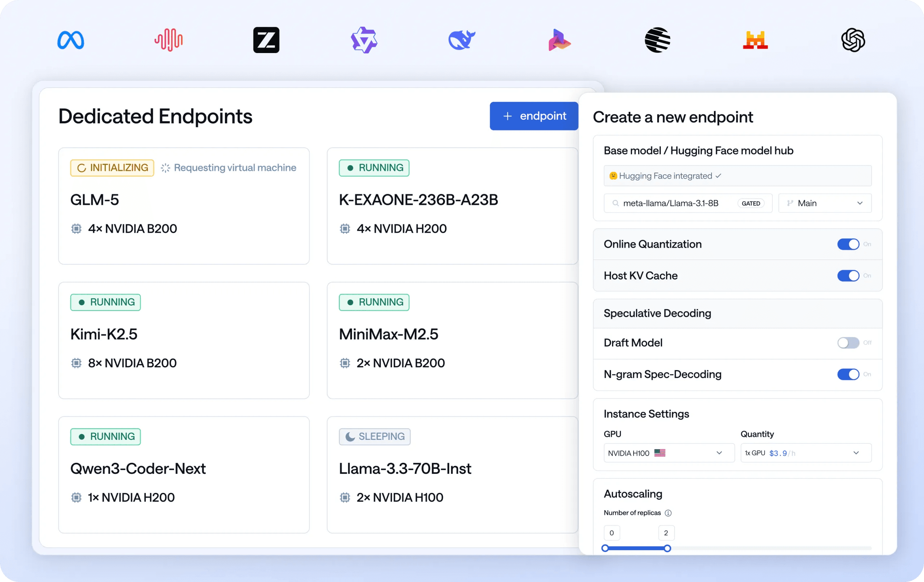Screen dimensions: 924x582
Task: Enable the Draft Model toggle
Action: click(x=848, y=343)
